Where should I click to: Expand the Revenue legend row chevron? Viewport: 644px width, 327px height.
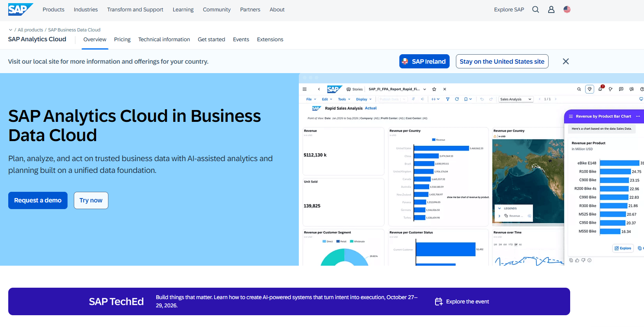click(x=499, y=216)
